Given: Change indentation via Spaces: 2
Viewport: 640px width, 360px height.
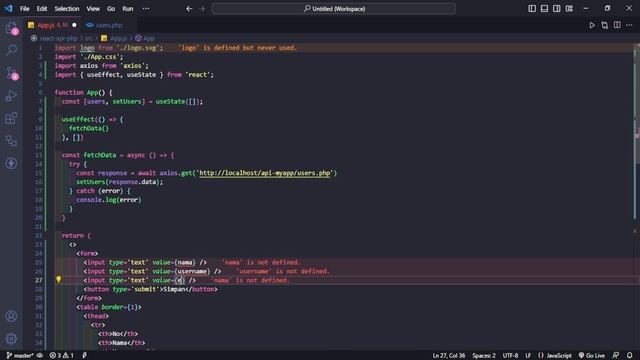Looking at the screenshot, I should tap(484, 356).
